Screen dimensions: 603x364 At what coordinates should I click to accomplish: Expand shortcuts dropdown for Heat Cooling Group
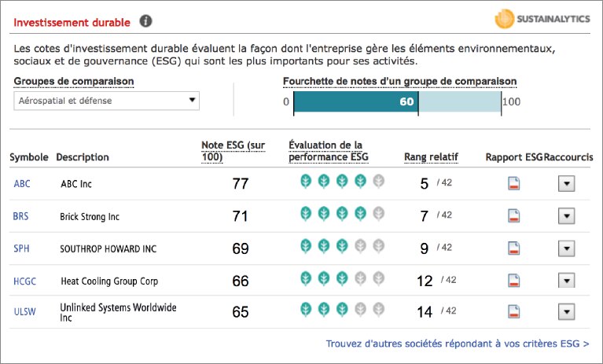point(567,280)
